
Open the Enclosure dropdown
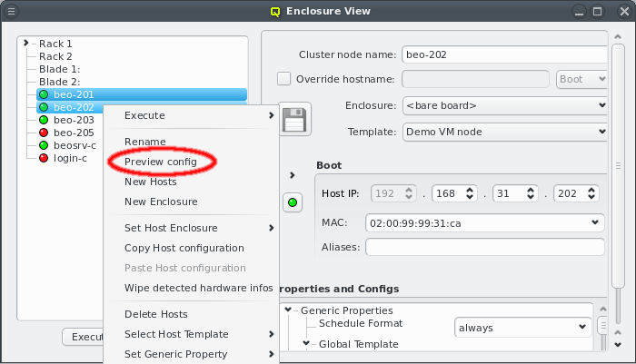[503, 106]
